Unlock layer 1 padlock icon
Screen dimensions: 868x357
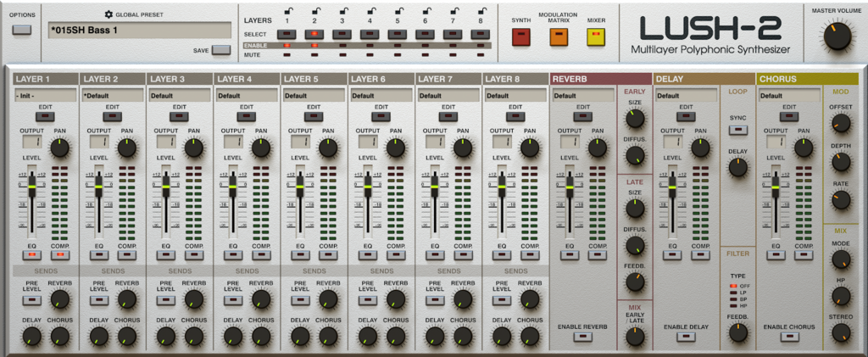[x=287, y=10]
